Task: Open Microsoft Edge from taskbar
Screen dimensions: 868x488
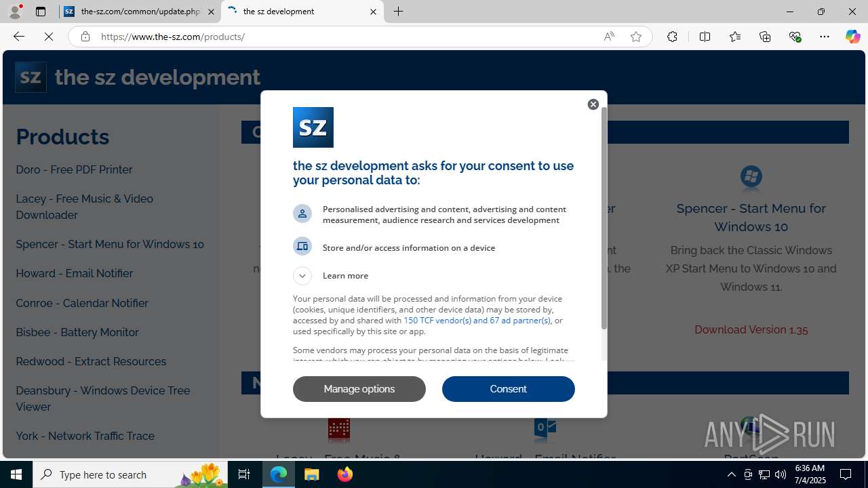Action: [x=279, y=474]
